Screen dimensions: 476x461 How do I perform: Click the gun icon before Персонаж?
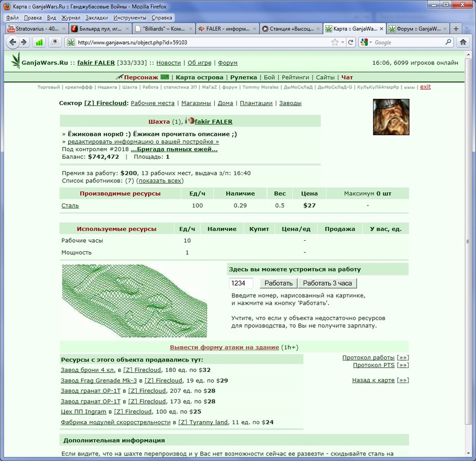pos(119,77)
